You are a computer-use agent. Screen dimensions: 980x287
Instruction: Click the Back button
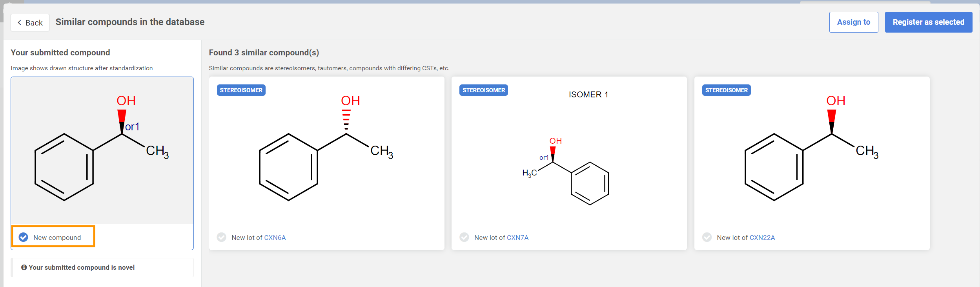(30, 23)
